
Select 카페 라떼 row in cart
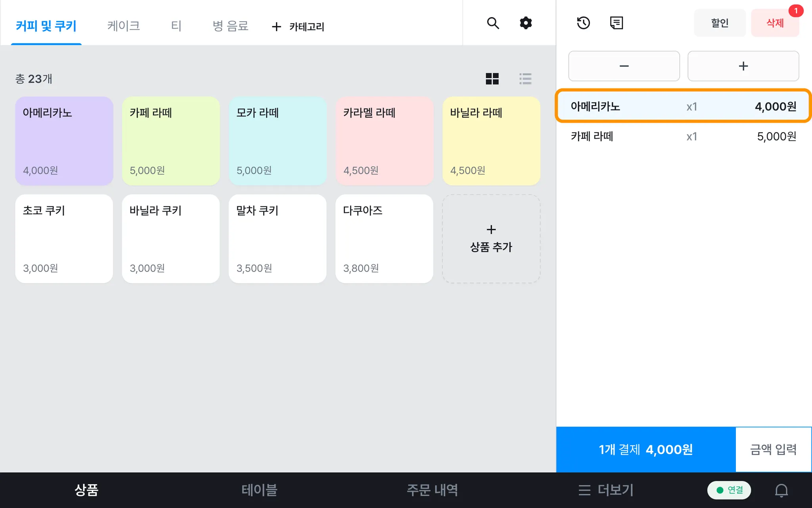(683, 137)
